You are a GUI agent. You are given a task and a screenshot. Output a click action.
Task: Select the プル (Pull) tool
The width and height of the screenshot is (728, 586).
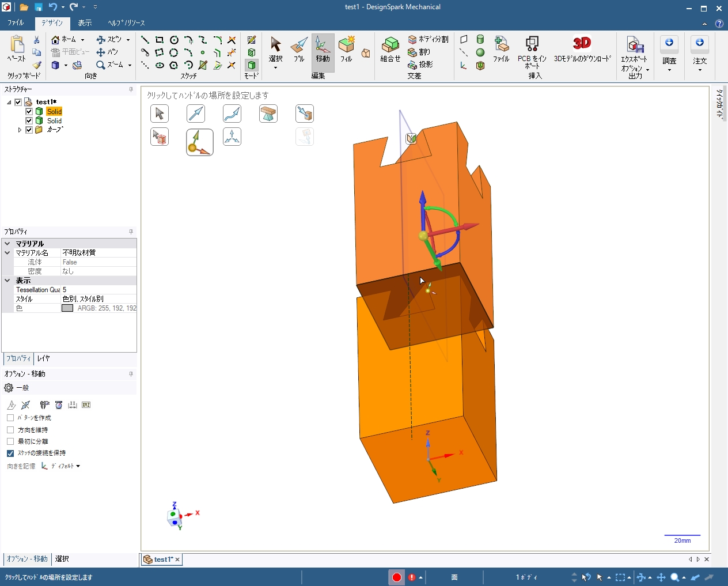coord(298,48)
